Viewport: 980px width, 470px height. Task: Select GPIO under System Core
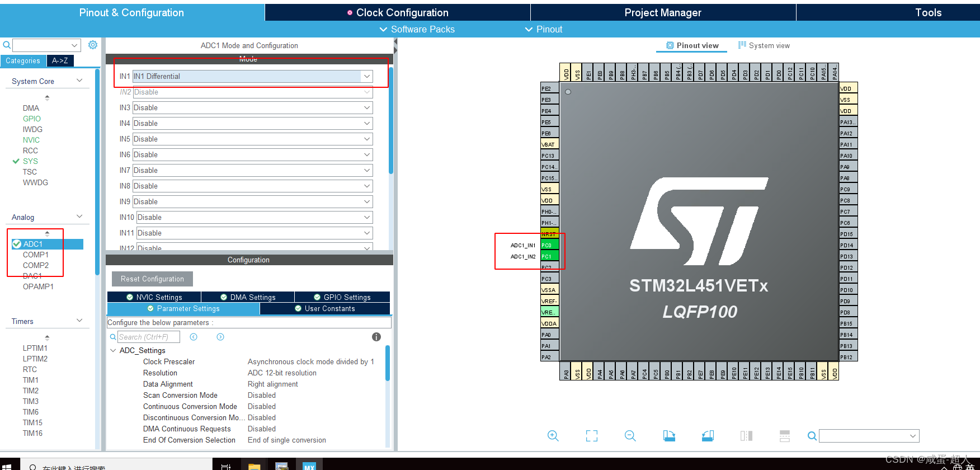[x=32, y=119]
